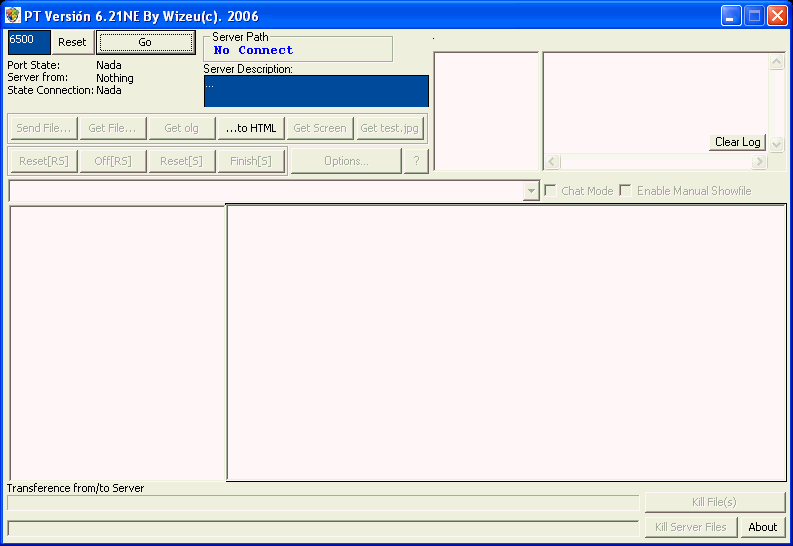The width and height of the screenshot is (793, 546).
Task: Expand the wide combo box dropdown arrow
Action: (531, 191)
